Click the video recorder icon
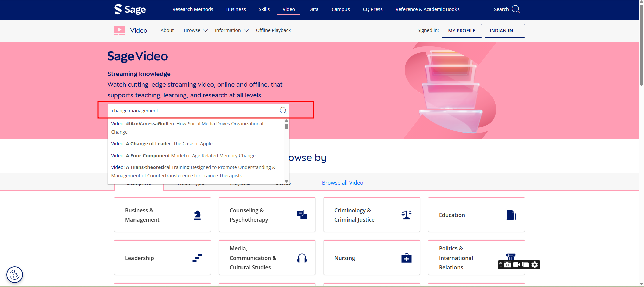This screenshot has height=287, width=644. click(x=517, y=265)
